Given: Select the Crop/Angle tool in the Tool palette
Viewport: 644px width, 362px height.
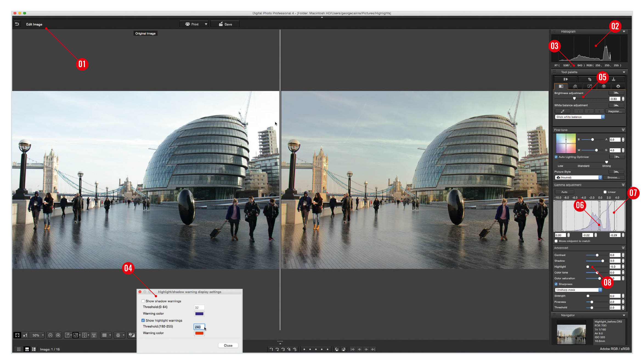Looking at the screenshot, I should 590,79.
